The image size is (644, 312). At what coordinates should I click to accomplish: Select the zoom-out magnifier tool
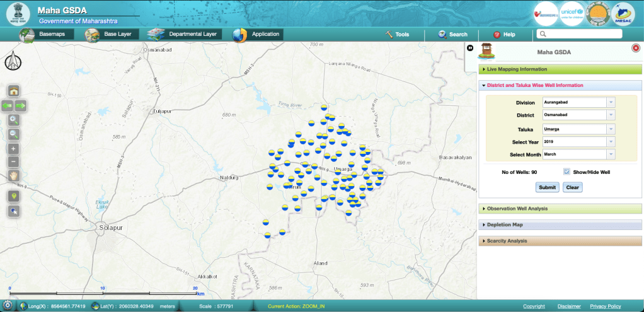(13, 134)
